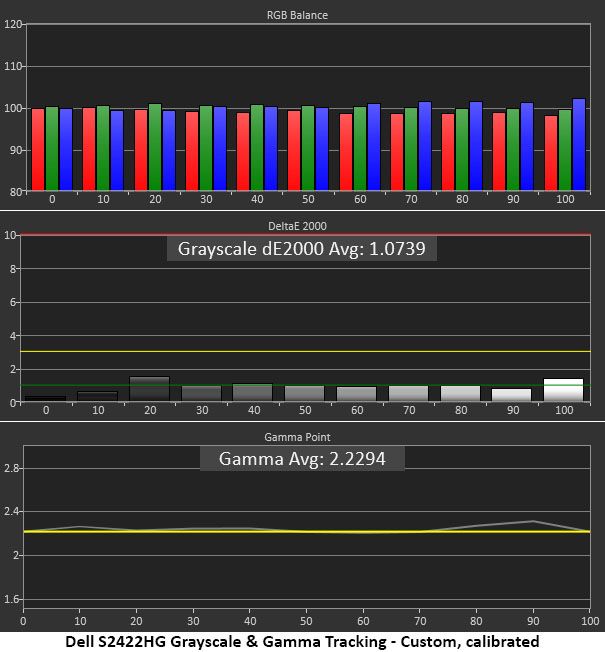Image resolution: width=605 pixels, height=652 pixels.
Task: Click the Dell S2422HG Grayscale & Gamma Tracking caption
Action: pyautogui.click(x=302, y=641)
